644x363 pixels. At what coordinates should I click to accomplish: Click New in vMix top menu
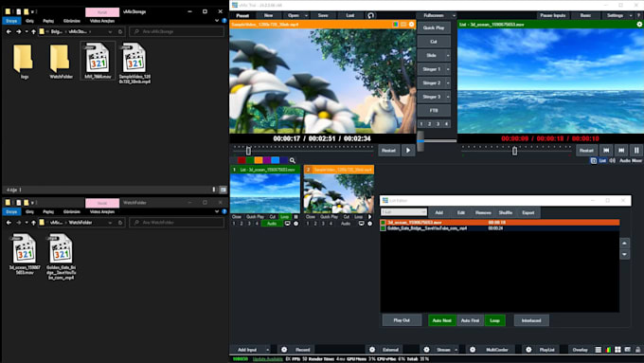[269, 15]
